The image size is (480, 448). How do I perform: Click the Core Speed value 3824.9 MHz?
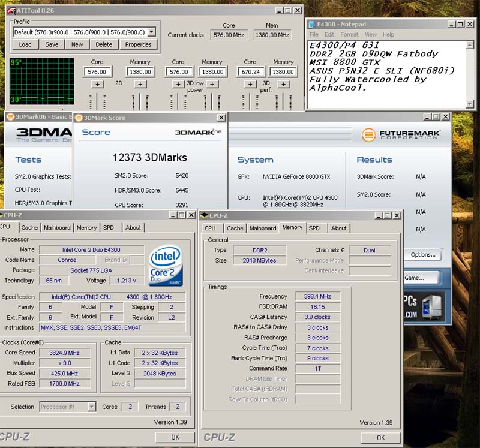click(x=65, y=353)
